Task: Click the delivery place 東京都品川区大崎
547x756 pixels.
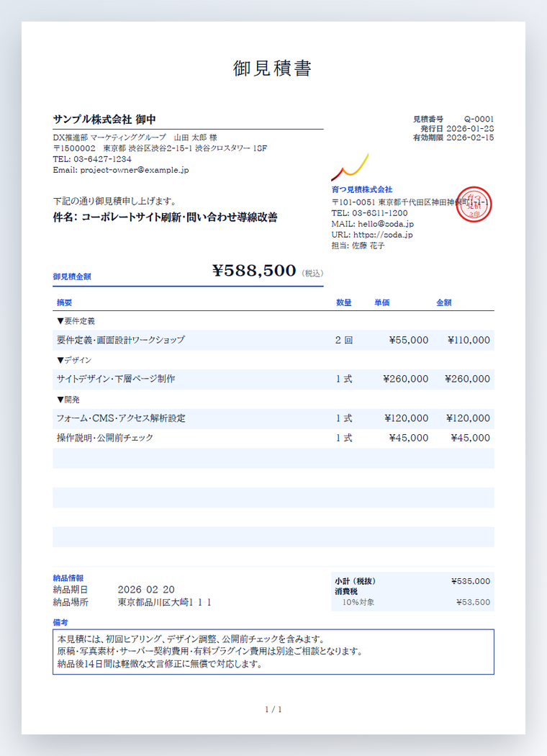Action: tap(164, 602)
